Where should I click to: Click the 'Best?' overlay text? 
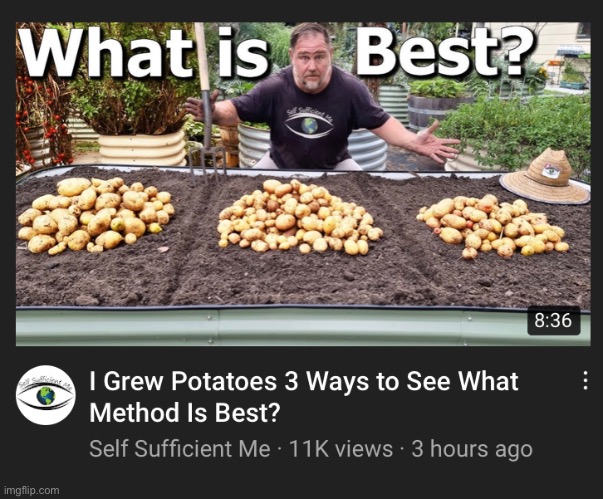pyautogui.click(x=445, y=50)
